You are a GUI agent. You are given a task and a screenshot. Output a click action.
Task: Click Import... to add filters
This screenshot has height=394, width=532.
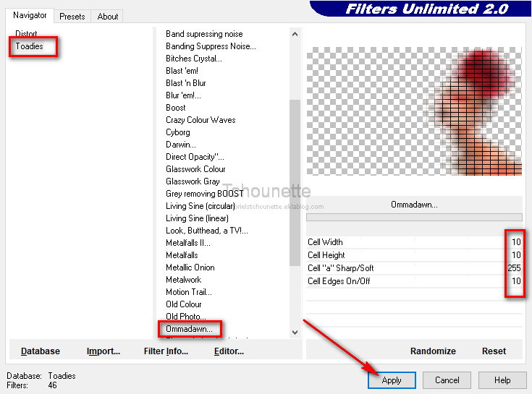tap(104, 351)
